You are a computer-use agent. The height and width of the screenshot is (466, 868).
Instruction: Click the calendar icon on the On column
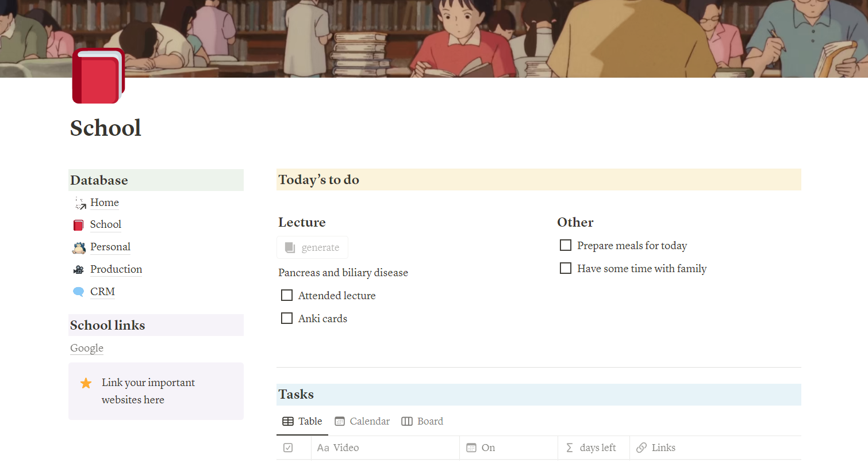tap(472, 448)
